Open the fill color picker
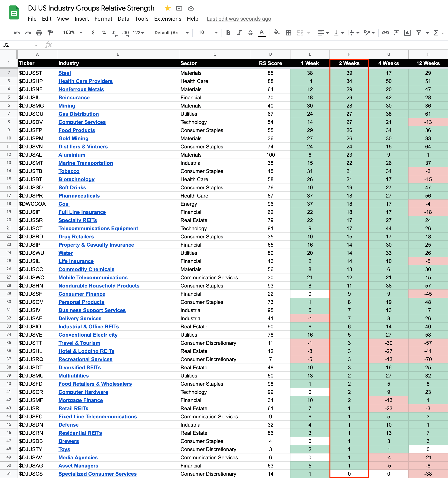448x478 pixels. [x=277, y=33]
